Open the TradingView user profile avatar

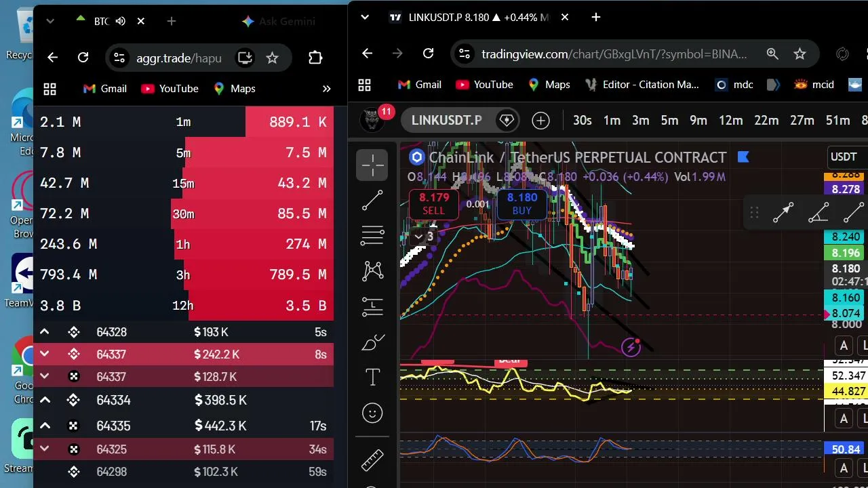[370, 121]
